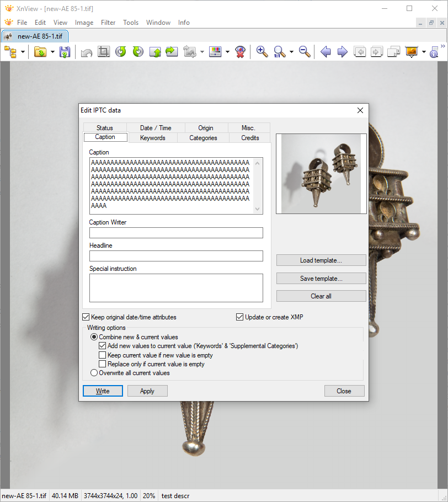Click Save template... button
Screen dimensions: 448x502
tap(321, 279)
